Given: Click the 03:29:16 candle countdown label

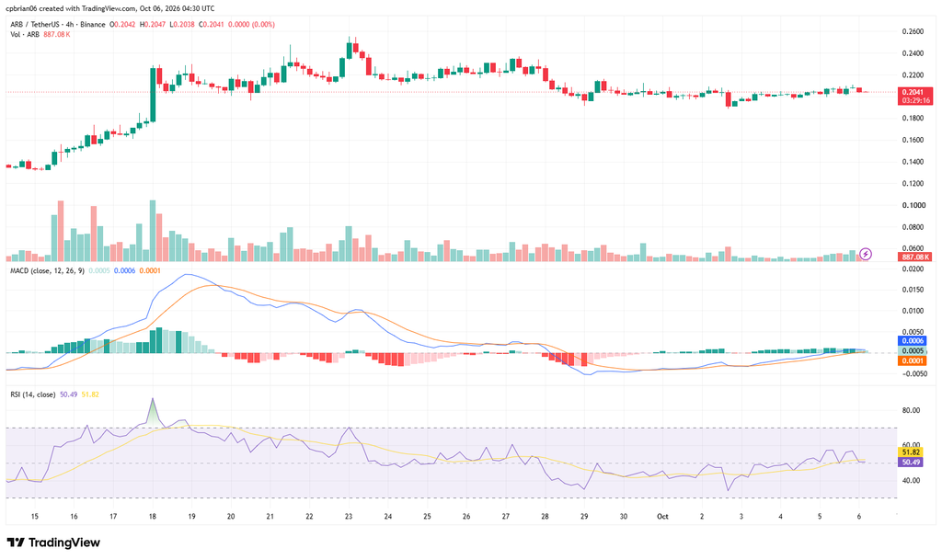Looking at the screenshot, I should pyautogui.click(x=915, y=100).
